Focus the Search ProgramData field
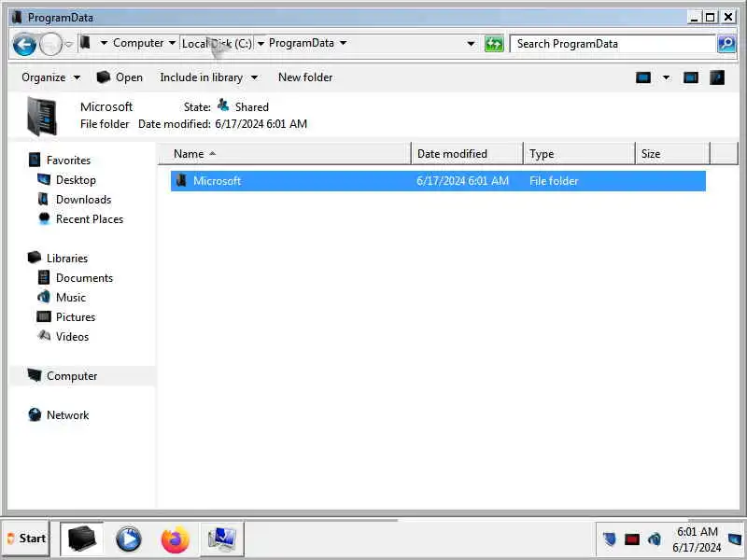This screenshot has height=560, width=747. 613,44
